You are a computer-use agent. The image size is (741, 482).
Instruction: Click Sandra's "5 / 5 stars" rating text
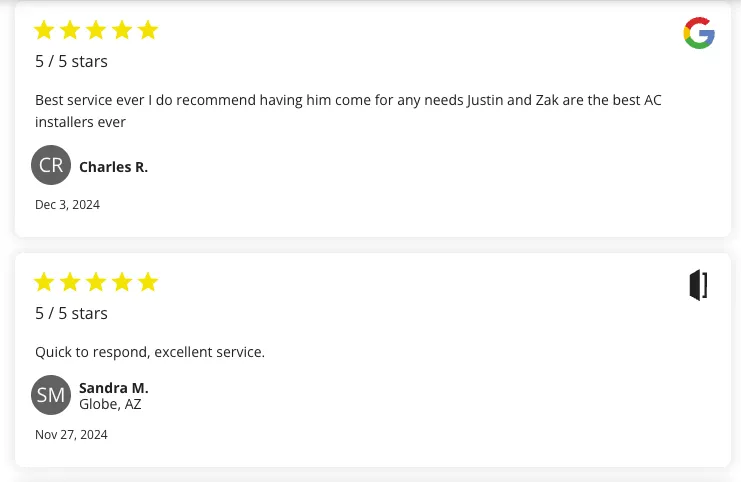(71, 313)
